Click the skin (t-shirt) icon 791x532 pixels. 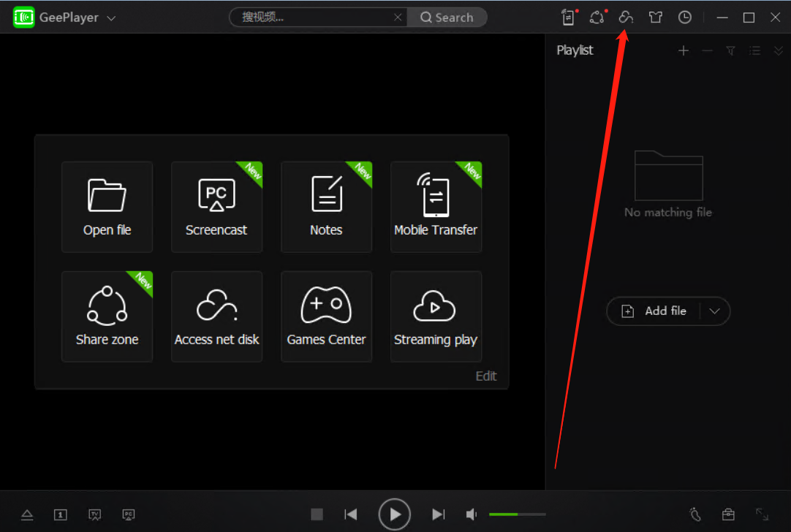coord(656,18)
